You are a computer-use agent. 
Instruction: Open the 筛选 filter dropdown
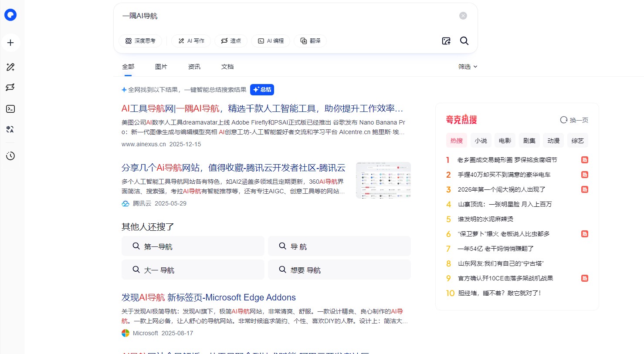468,66
